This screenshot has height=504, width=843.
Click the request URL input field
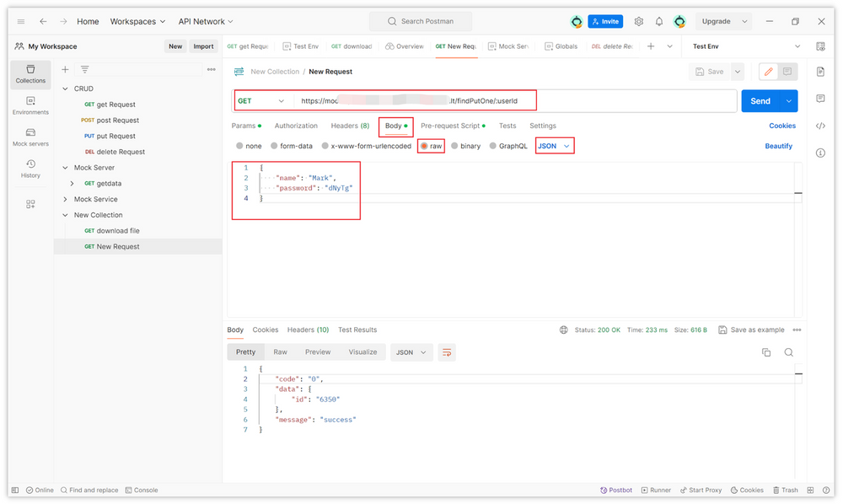coord(514,101)
